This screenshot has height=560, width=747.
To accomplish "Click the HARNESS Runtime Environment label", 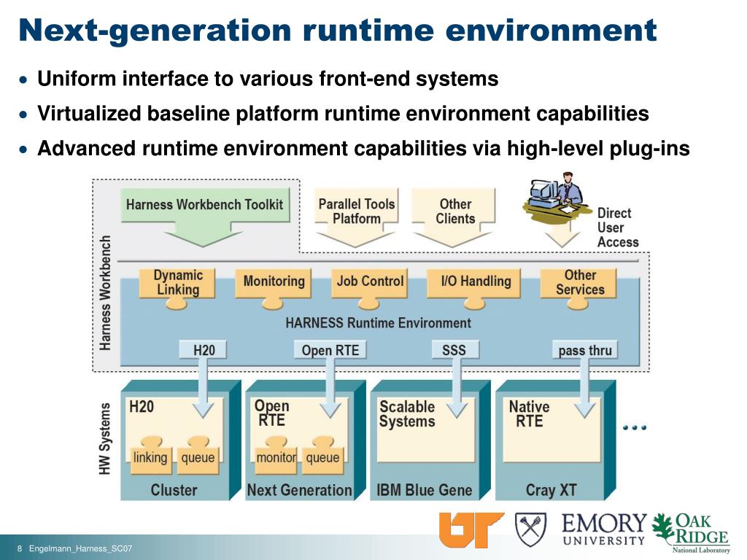I will coord(379,323).
